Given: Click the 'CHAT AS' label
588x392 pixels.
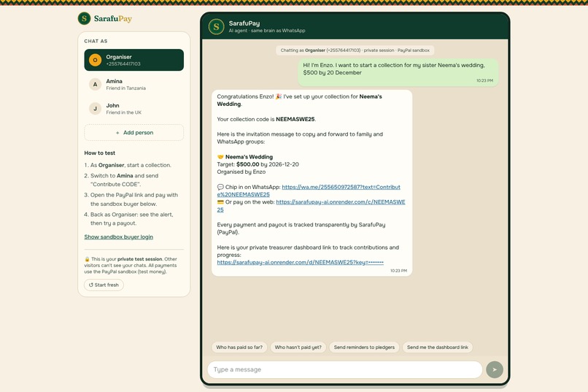Looking at the screenshot, I should (96, 42).
